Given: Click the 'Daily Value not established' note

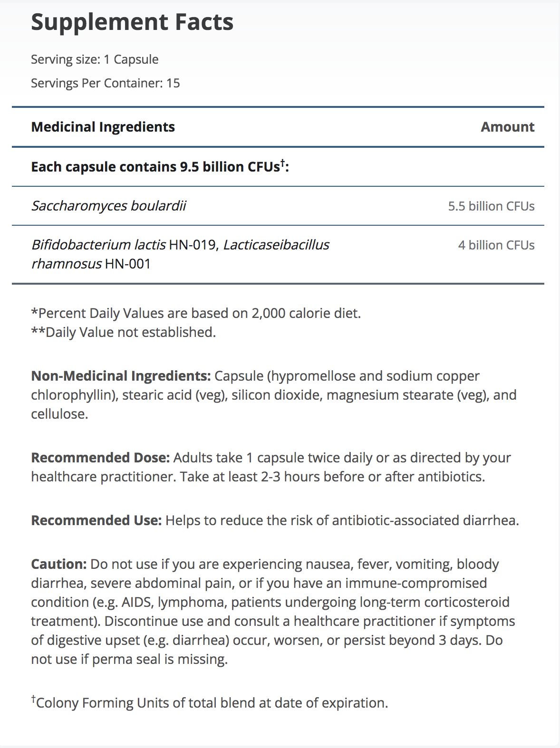Looking at the screenshot, I should (x=124, y=332).
